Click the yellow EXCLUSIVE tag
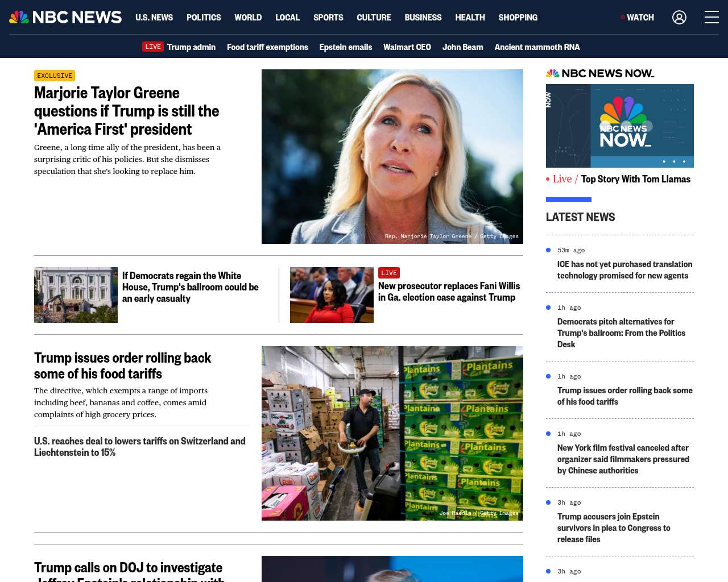The height and width of the screenshot is (582, 728). (55, 76)
